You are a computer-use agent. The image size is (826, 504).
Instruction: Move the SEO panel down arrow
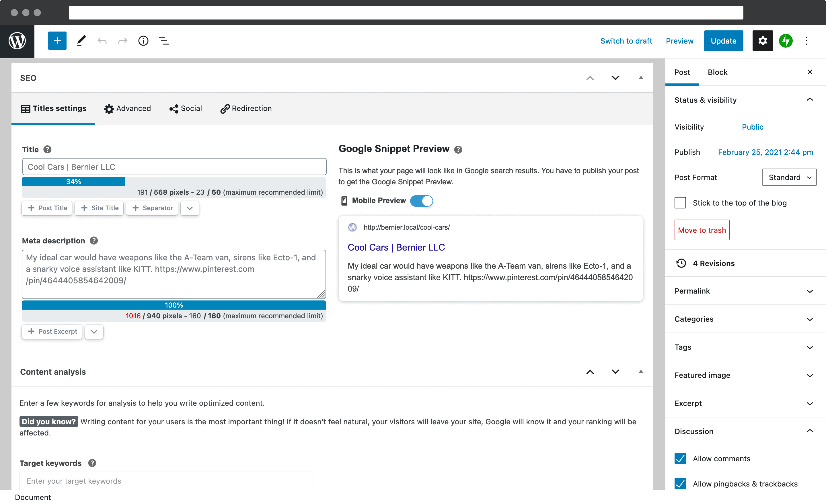tap(615, 78)
